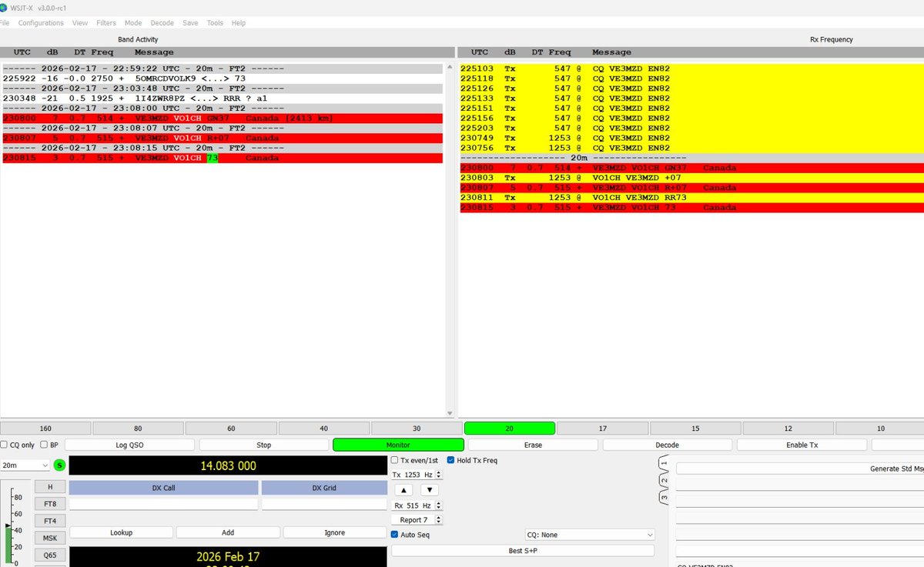Click the Lookup button
The width and height of the screenshot is (924, 567).
click(x=121, y=532)
